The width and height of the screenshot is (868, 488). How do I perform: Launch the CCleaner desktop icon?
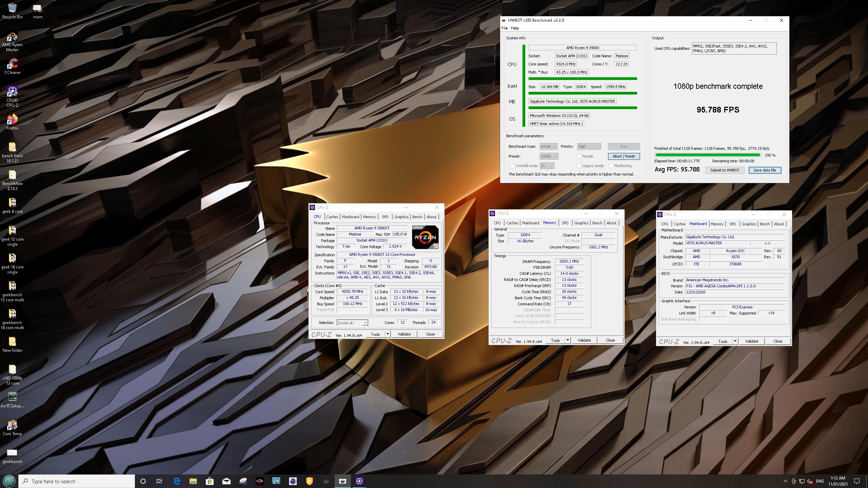click(x=12, y=66)
